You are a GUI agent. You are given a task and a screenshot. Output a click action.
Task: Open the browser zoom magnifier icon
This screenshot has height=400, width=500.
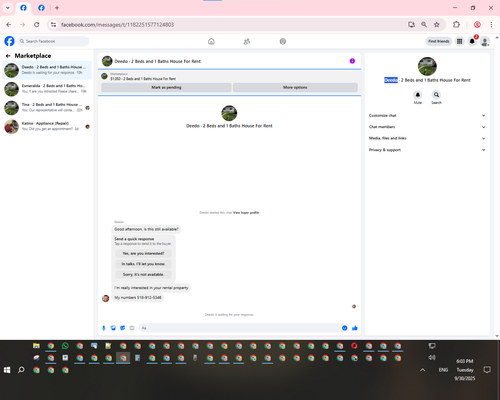(424, 24)
